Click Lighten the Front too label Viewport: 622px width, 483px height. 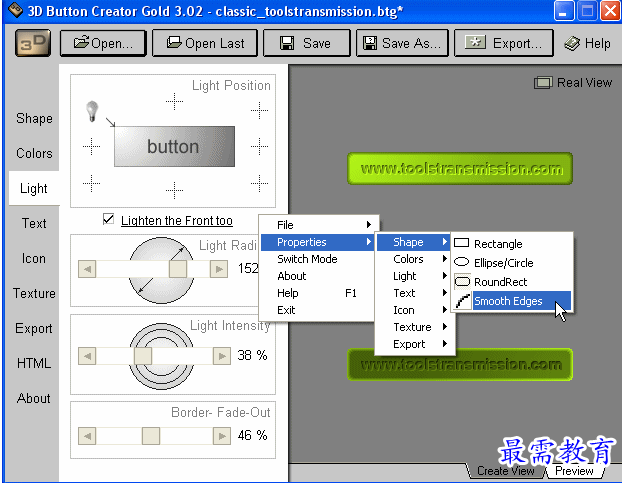click(177, 220)
